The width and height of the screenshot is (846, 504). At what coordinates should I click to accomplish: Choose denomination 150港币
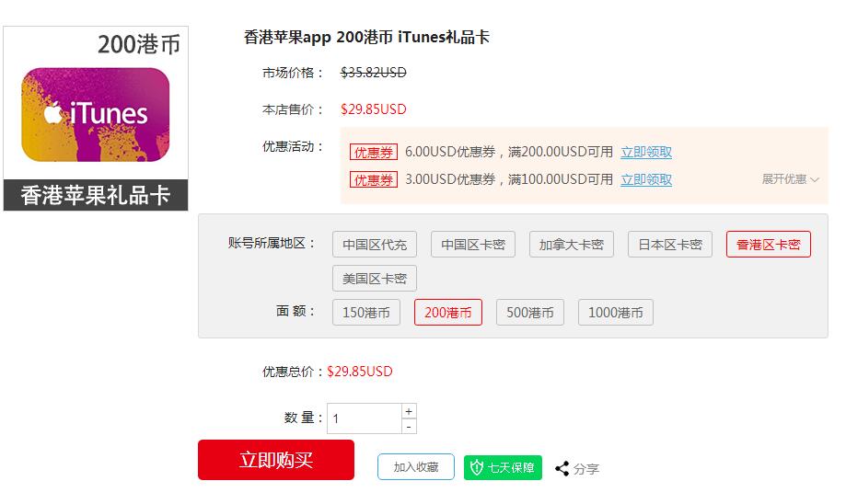coord(366,312)
